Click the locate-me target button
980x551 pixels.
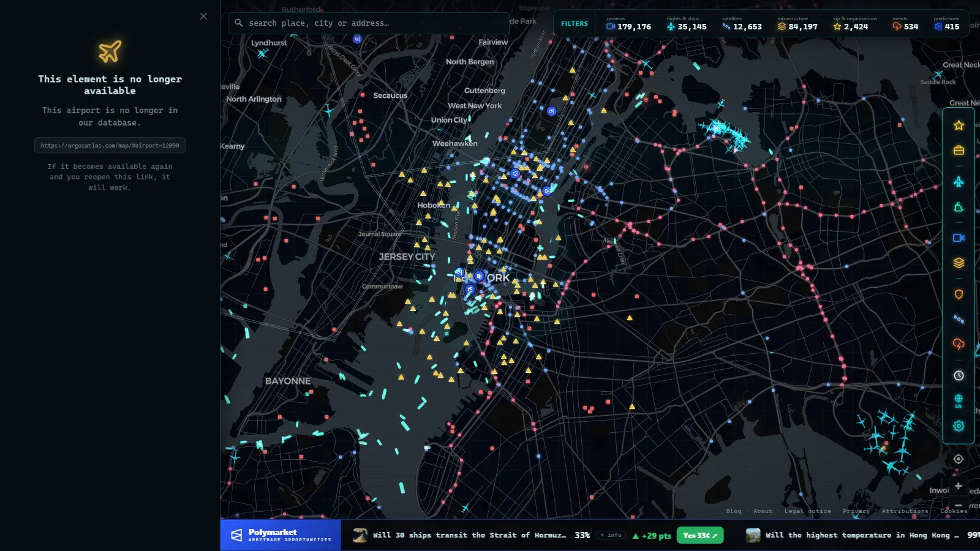(x=959, y=459)
